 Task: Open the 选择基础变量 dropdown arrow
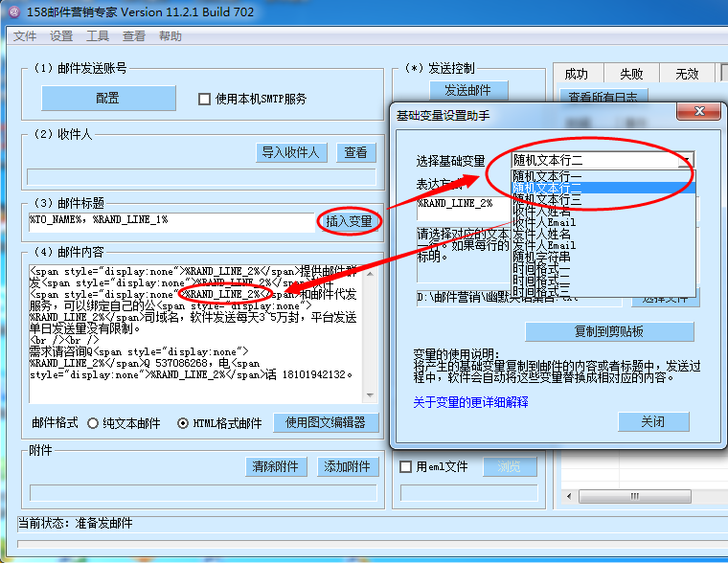pos(686,161)
